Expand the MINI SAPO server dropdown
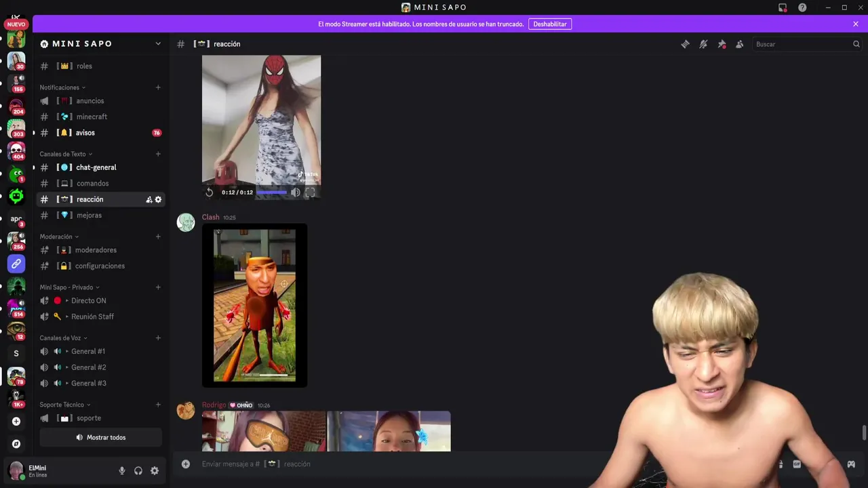 158,43
